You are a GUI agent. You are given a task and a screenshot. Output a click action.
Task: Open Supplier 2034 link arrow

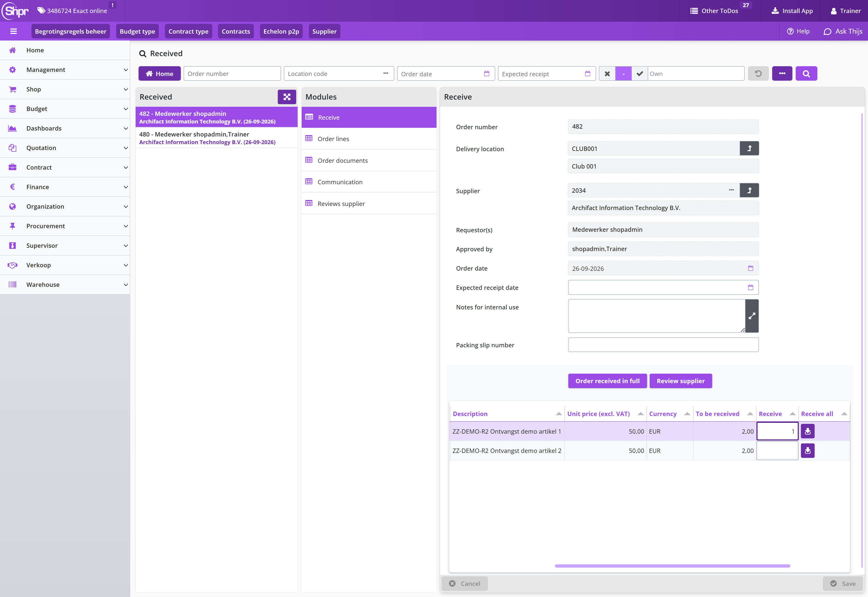point(749,190)
